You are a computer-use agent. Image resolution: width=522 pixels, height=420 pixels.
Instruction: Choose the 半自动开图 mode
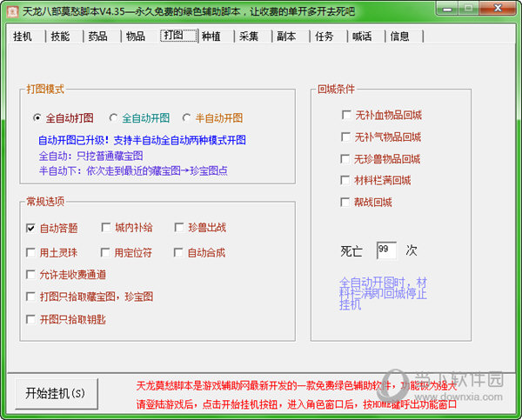tap(186, 117)
